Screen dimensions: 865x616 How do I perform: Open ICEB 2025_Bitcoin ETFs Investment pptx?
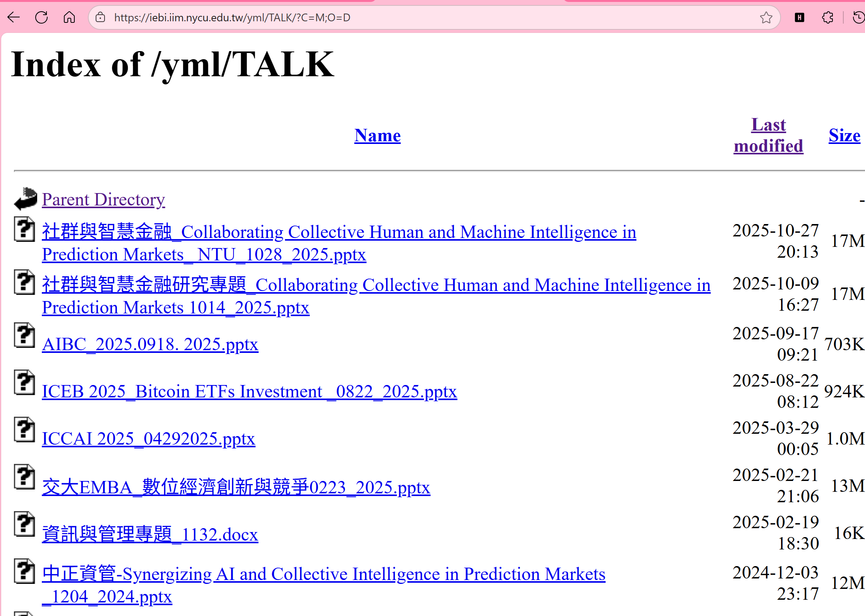pos(249,392)
